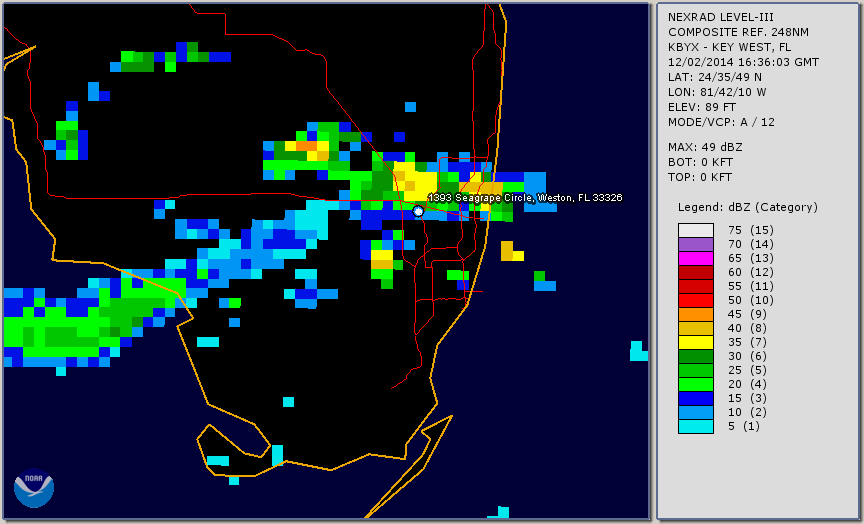Viewport: 864px width, 524px height.
Task: Select the 60 dBZ dark red swatch
Action: click(x=695, y=272)
